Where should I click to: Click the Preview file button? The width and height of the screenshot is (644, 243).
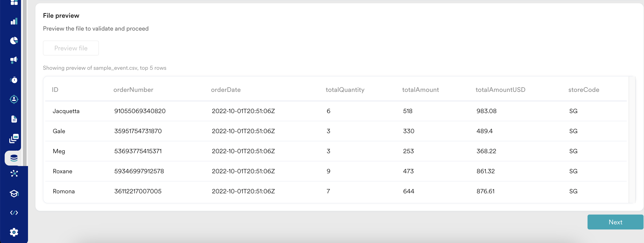pos(71,48)
